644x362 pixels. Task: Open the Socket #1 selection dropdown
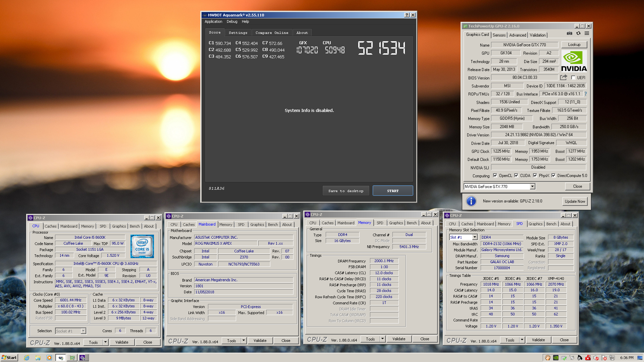point(84,331)
